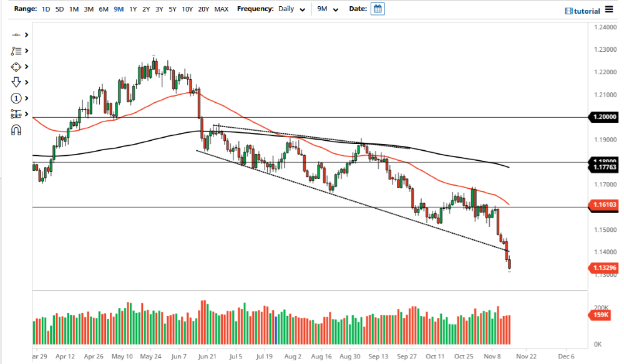Click the Dec 6 date axis label
624x364 pixels.
(566, 357)
